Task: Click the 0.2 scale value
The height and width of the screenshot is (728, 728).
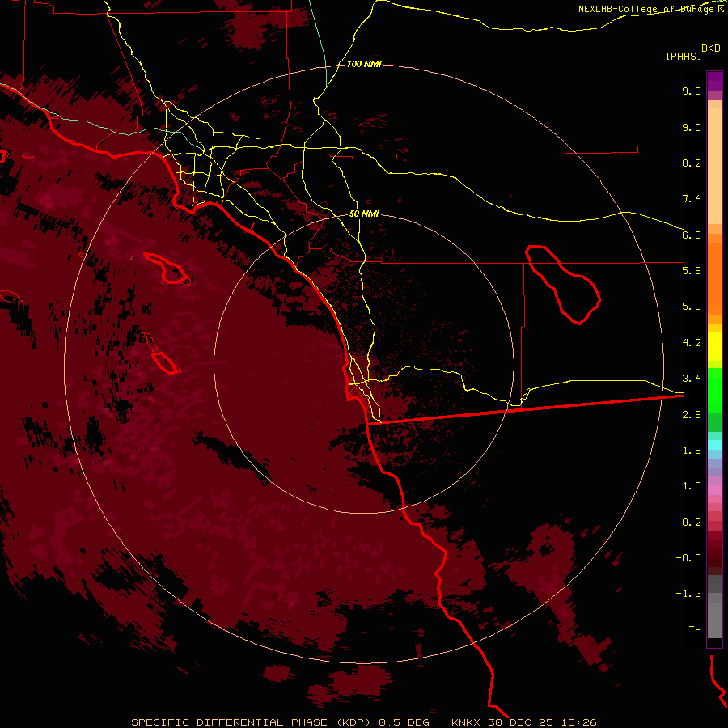Action: click(692, 523)
